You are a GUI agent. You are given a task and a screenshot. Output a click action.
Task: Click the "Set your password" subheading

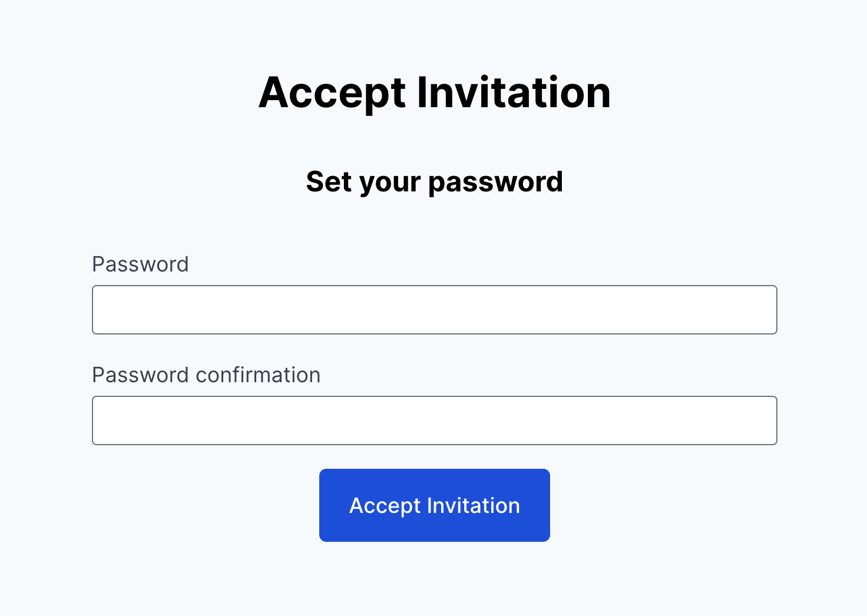click(434, 181)
